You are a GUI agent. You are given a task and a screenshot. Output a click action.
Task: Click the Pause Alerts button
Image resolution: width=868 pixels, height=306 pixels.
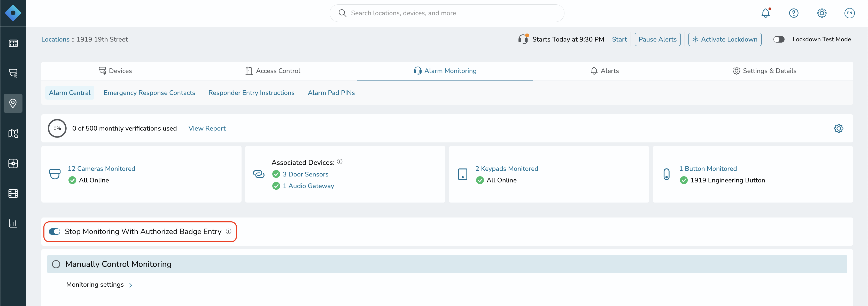(x=657, y=39)
